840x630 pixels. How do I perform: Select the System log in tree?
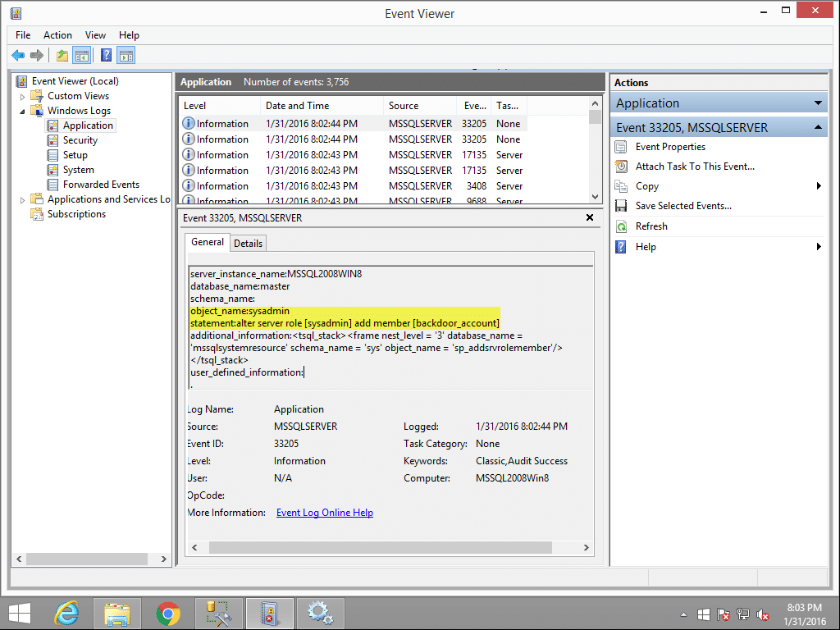(78, 170)
